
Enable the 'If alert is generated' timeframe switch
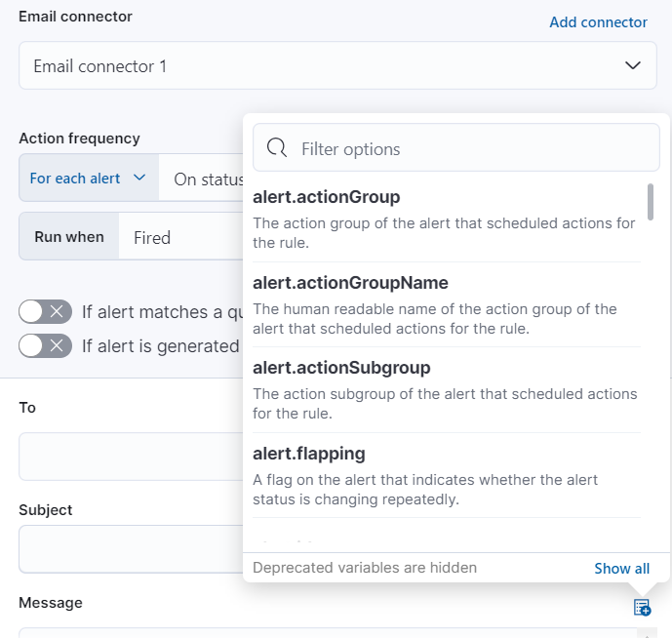(46, 345)
